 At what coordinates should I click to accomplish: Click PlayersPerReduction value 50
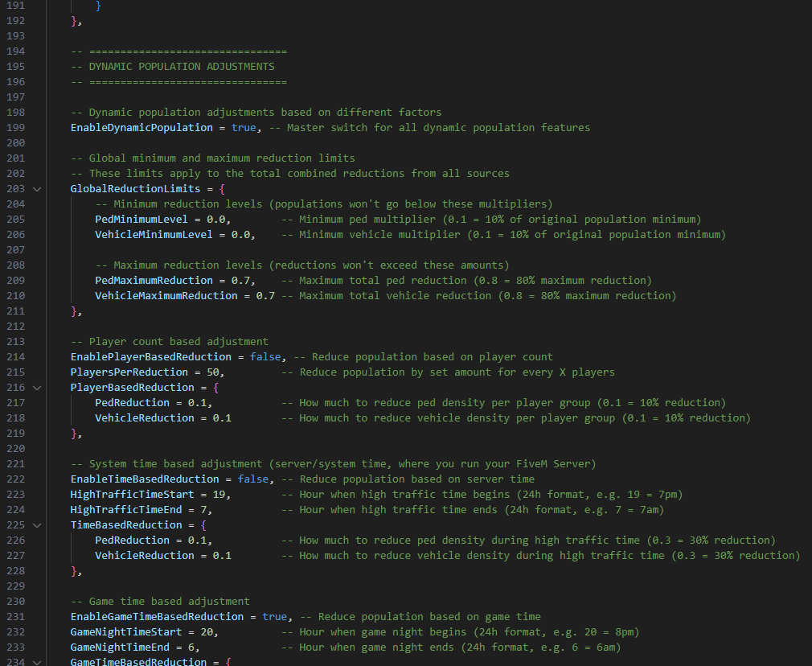pos(212,372)
